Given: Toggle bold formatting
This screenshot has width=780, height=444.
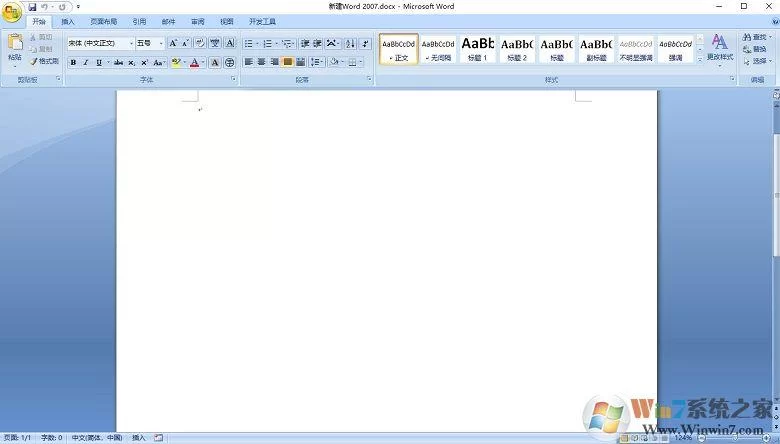Looking at the screenshot, I should (74, 63).
